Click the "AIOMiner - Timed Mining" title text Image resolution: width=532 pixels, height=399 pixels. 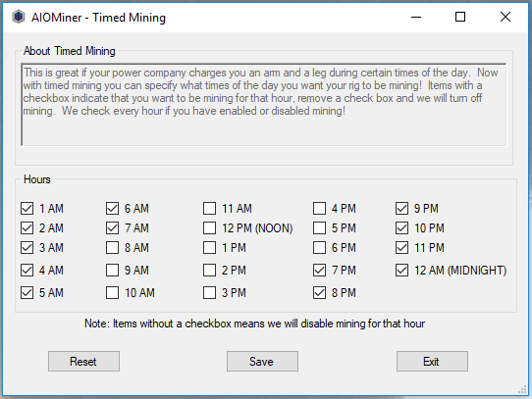(98, 18)
